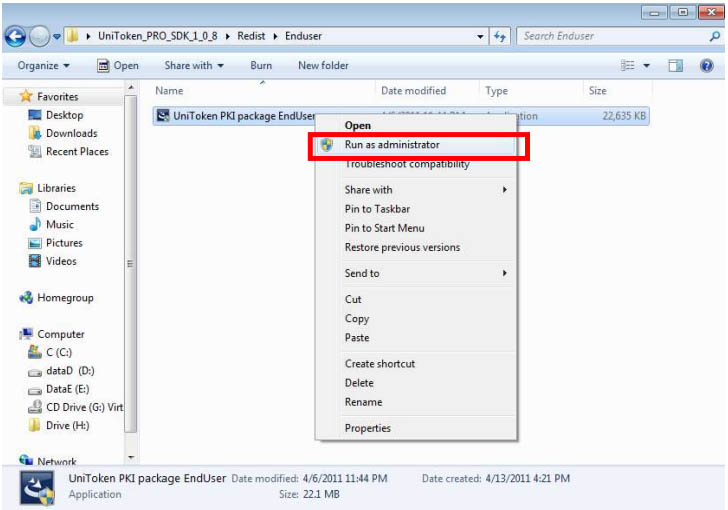The image size is (728, 510).
Task: Expand the view options dropdown arrow
Action: click(x=646, y=65)
